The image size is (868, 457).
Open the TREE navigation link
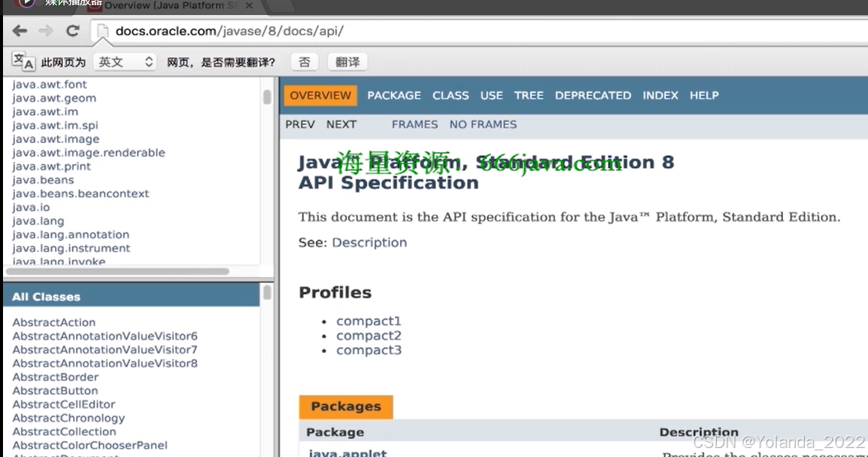coord(529,96)
